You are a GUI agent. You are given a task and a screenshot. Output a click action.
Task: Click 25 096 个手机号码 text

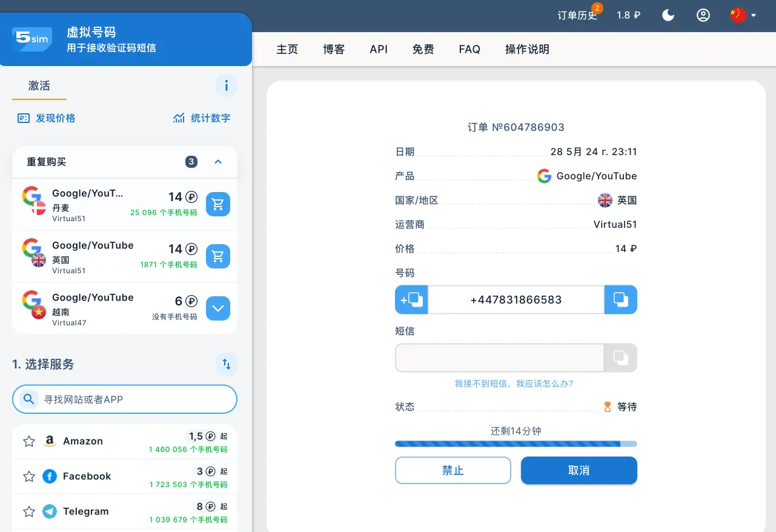tap(164, 213)
